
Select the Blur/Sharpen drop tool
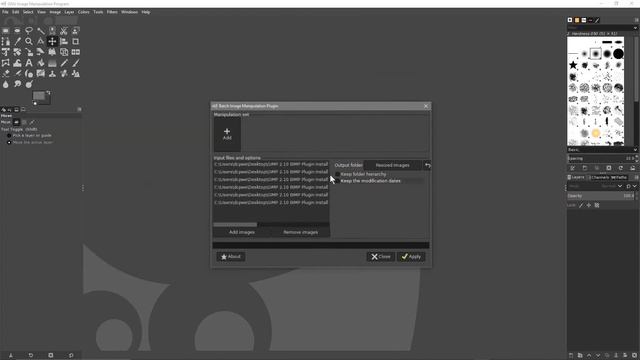(x=6, y=84)
